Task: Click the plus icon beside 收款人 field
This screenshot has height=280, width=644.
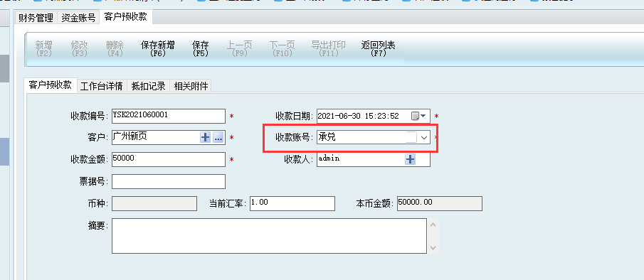Action: click(411, 159)
